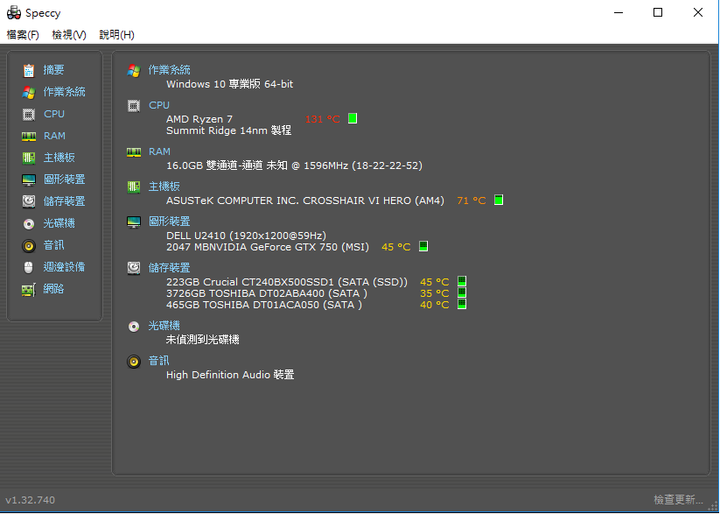Click the 35 °C temperature of TOSHIBA DT02ABA400
The height and width of the screenshot is (514, 720).
434,294
